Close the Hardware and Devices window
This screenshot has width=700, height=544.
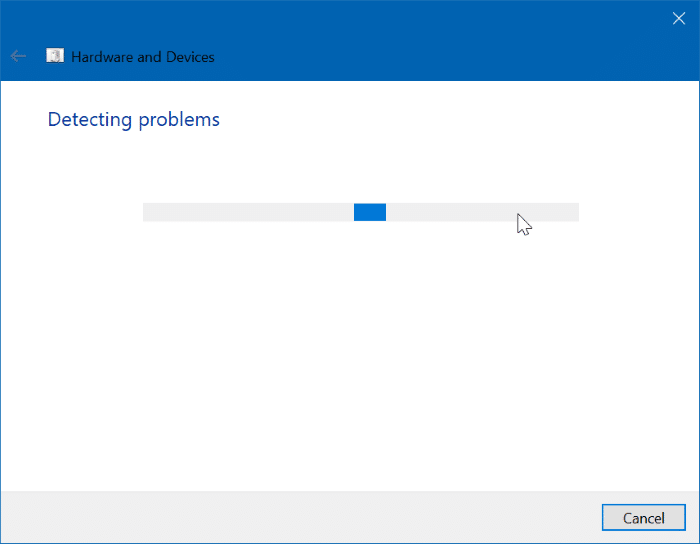tap(679, 18)
